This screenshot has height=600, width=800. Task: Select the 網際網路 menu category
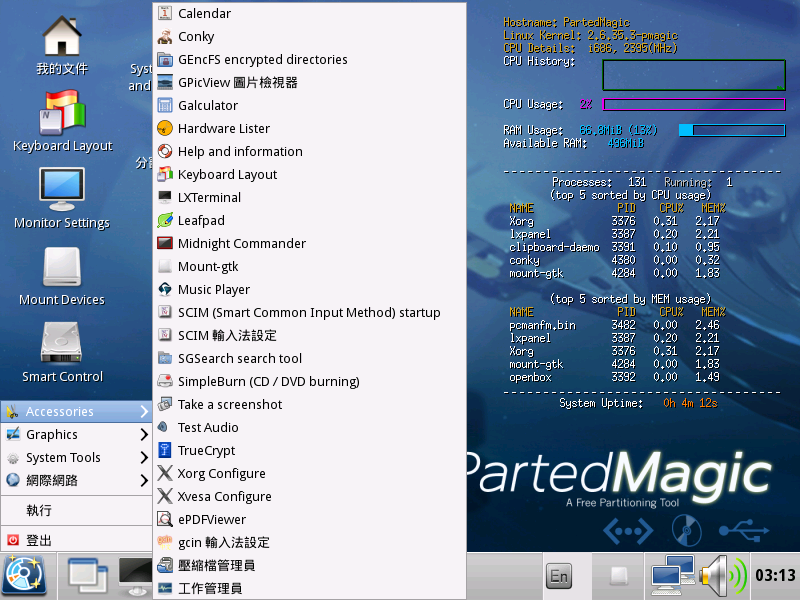click(77, 480)
